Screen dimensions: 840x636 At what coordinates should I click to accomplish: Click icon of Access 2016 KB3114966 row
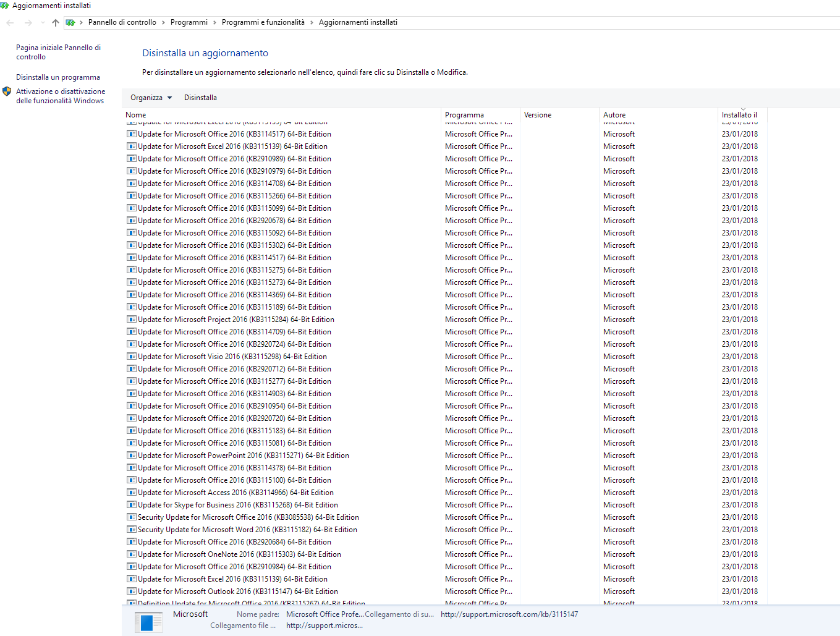(131, 493)
